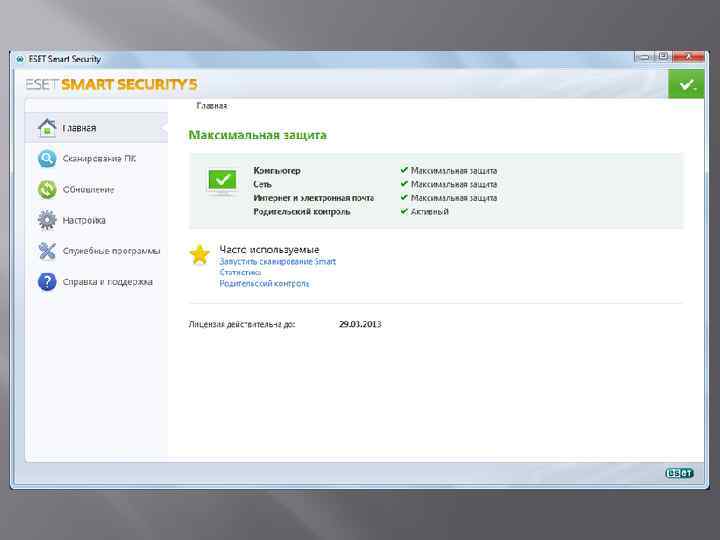Image resolution: width=720 pixels, height=540 pixels.
Task: Click the green protection status checkmark corner button
Action: click(x=686, y=84)
